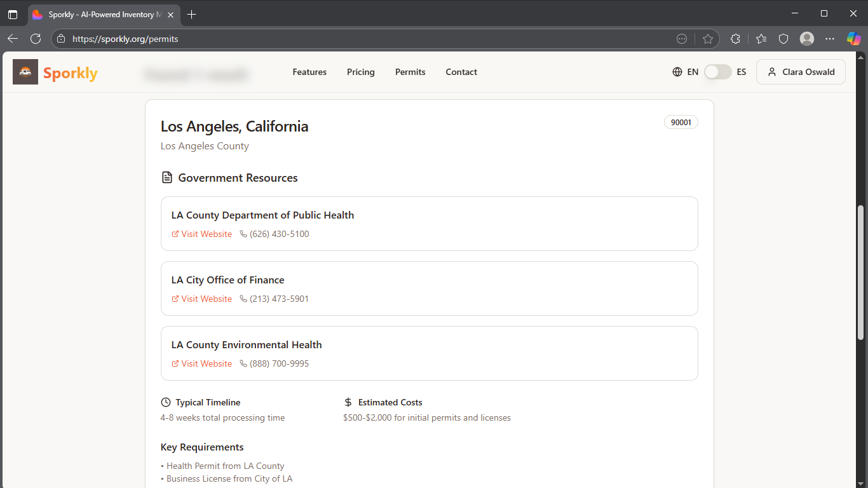Refresh the page with the reload icon
The height and width of the screenshot is (488, 868).
point(36,39)
